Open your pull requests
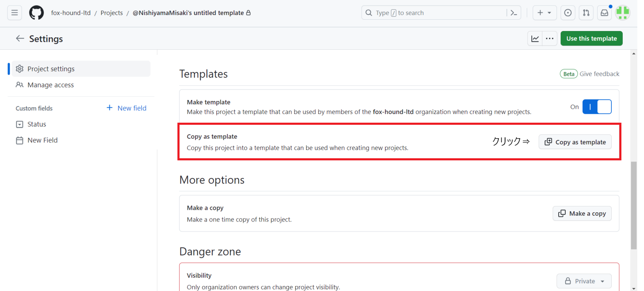The width and height of the screenshot is (644, 291). coord(586,13)
